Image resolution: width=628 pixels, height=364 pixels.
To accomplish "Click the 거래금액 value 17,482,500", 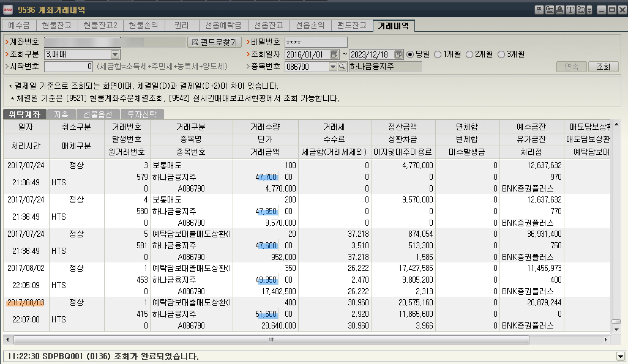I will 279,291.
